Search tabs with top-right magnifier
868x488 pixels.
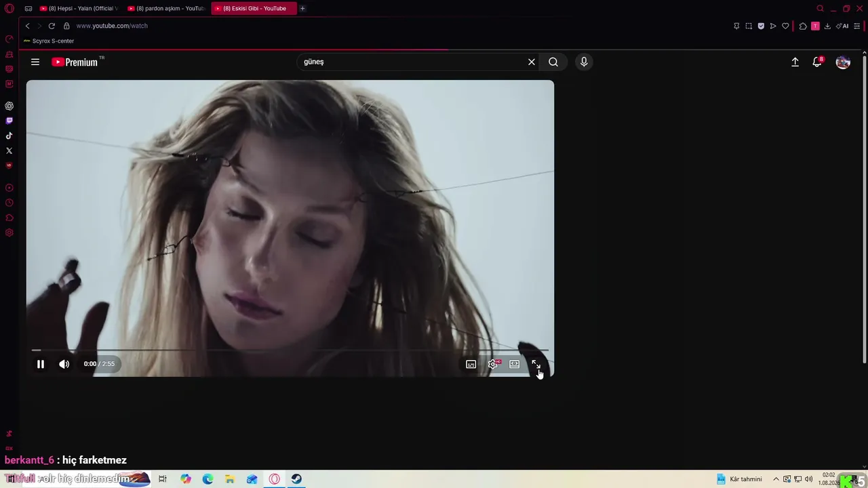tap(820, 8)
